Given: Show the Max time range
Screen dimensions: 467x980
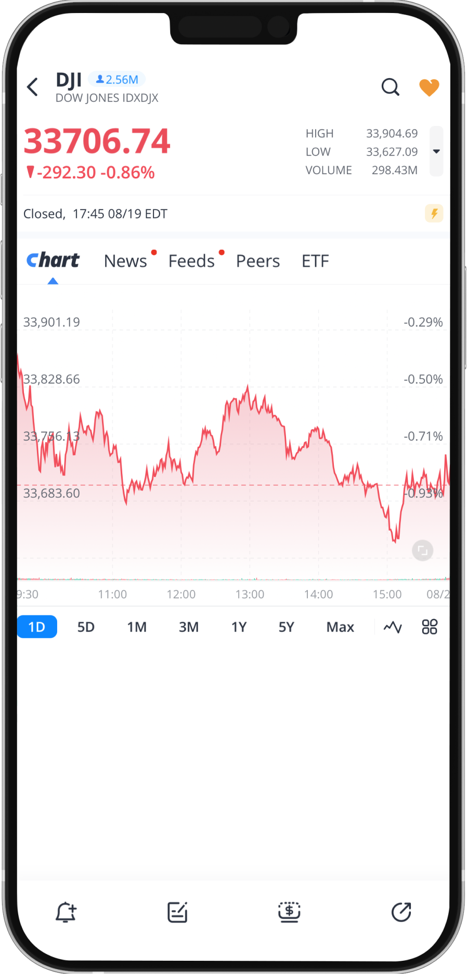Looking at the screenshot, I should [340, 627].
